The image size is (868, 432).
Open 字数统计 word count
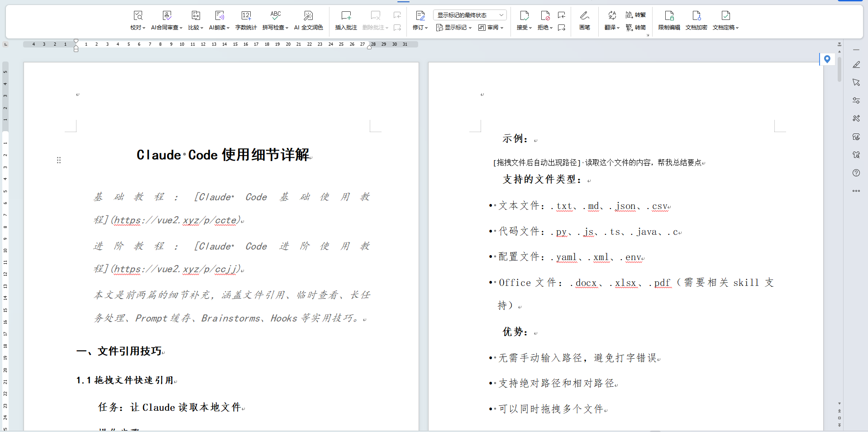tap(246, 21)
